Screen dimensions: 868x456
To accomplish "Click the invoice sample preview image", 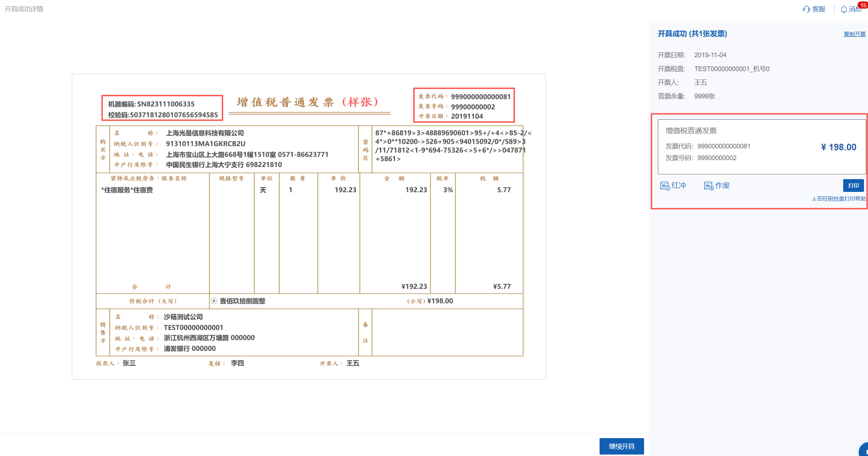I will point(309,227).
